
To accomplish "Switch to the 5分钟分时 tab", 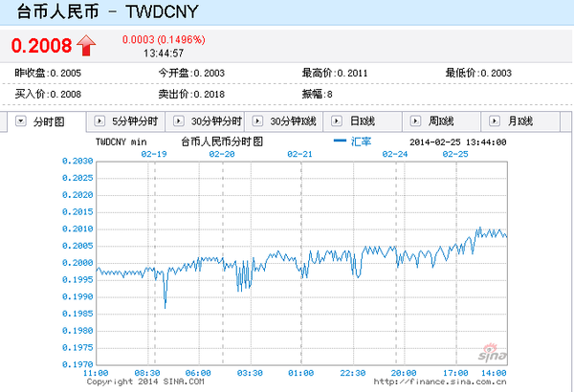I will click(133, 121).
